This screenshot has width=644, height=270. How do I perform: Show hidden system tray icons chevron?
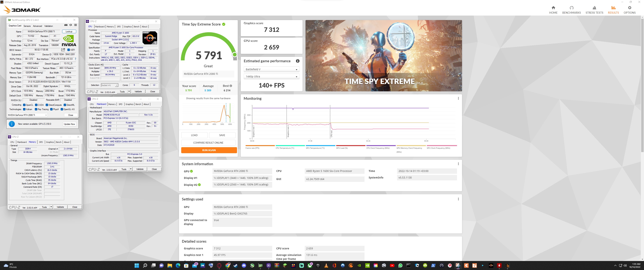[x=615, y=265]
